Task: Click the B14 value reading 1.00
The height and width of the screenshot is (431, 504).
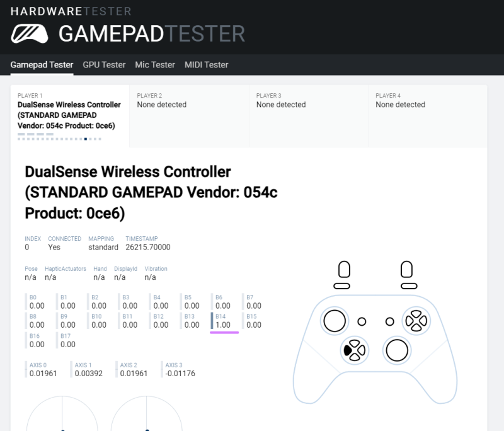Action: (x=223, y=325)
